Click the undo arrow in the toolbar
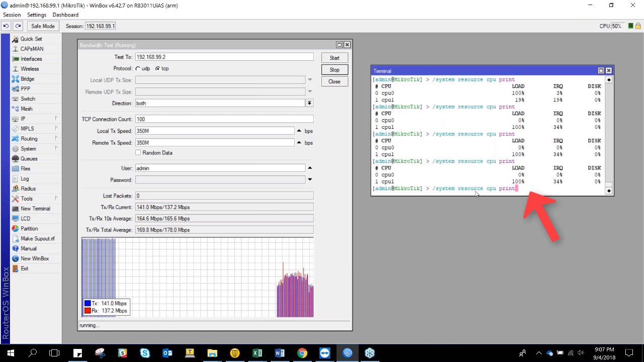Screen dimensions: 644x362 pyautogui.click(x=6, y=26)
